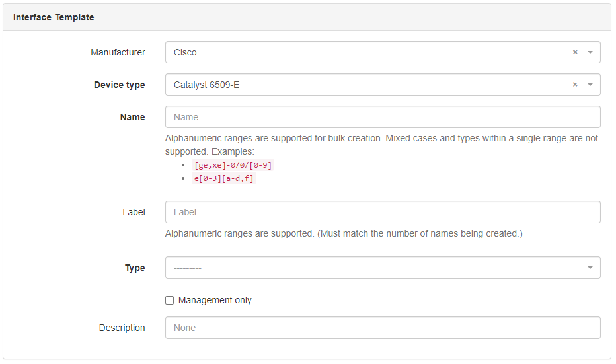Click the [ge,xe]-0/0/[0-9] example code
The image size is (616, 364).
point(232,165)
